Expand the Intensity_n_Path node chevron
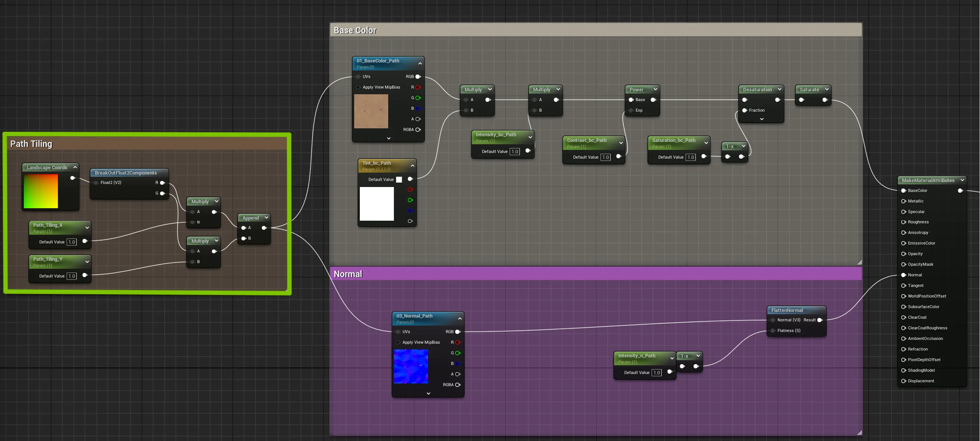 (672, 358)
